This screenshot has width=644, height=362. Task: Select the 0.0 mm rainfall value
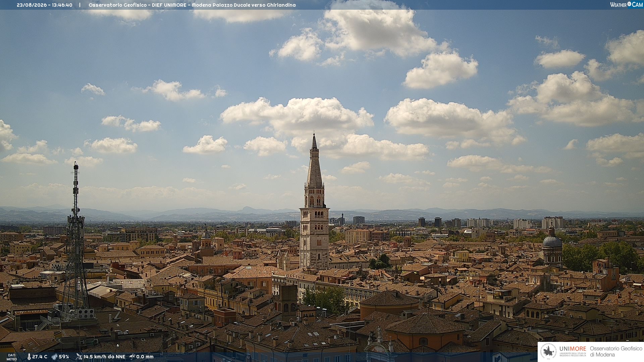point(145,357)
